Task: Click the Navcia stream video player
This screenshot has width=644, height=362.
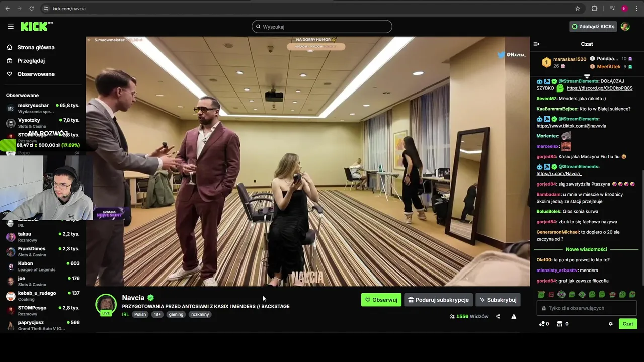Action: coord(307,161)
